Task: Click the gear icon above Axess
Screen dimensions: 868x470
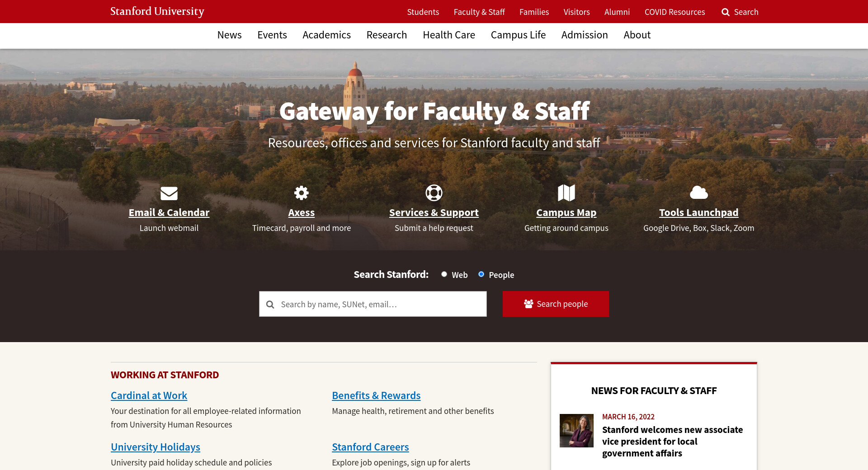Action: (302, 193)
